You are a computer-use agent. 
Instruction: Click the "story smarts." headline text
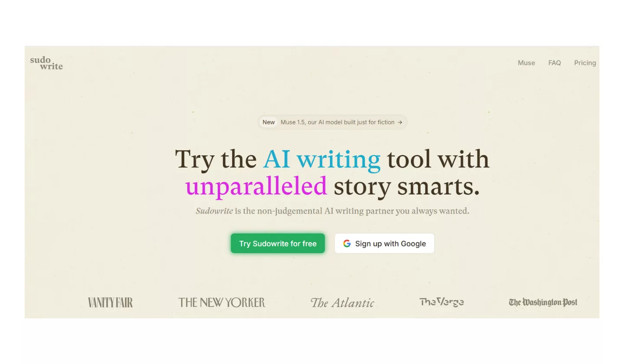coord(406,186)
